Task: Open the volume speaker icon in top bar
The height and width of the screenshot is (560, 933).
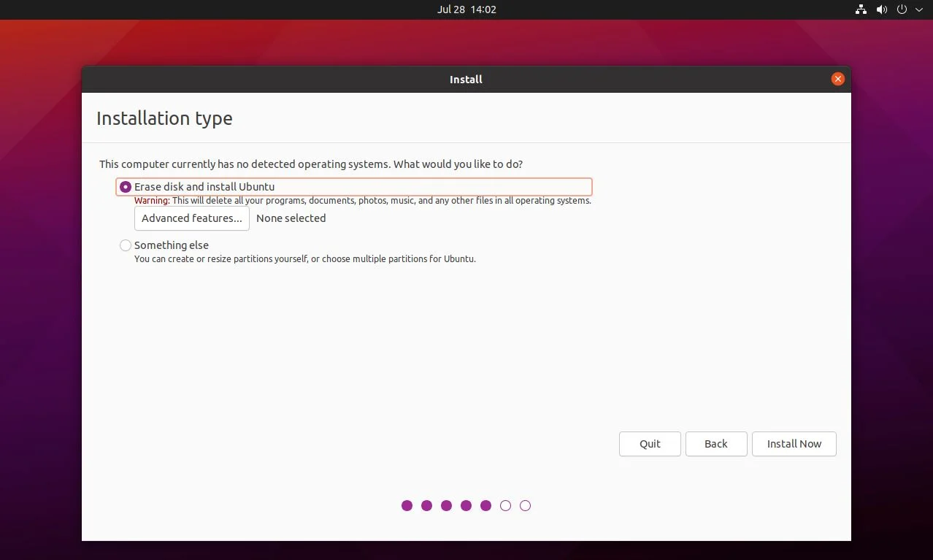Action: click(x=882, y=9)
